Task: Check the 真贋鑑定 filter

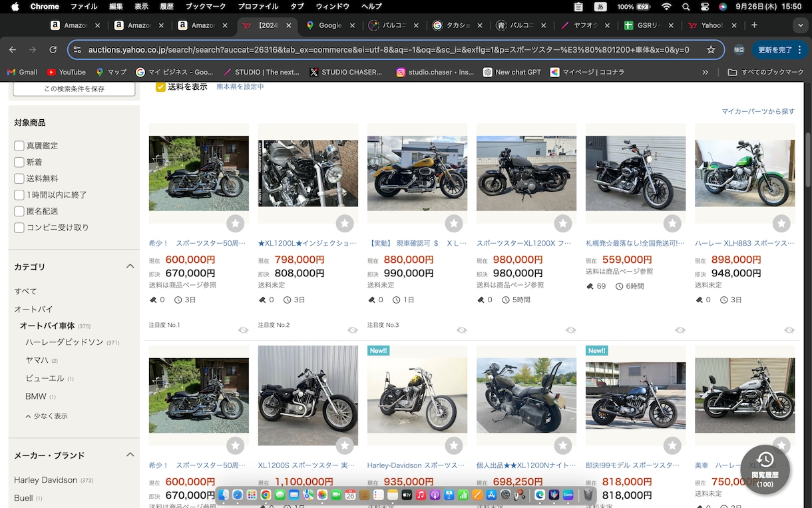Action: 19,146
